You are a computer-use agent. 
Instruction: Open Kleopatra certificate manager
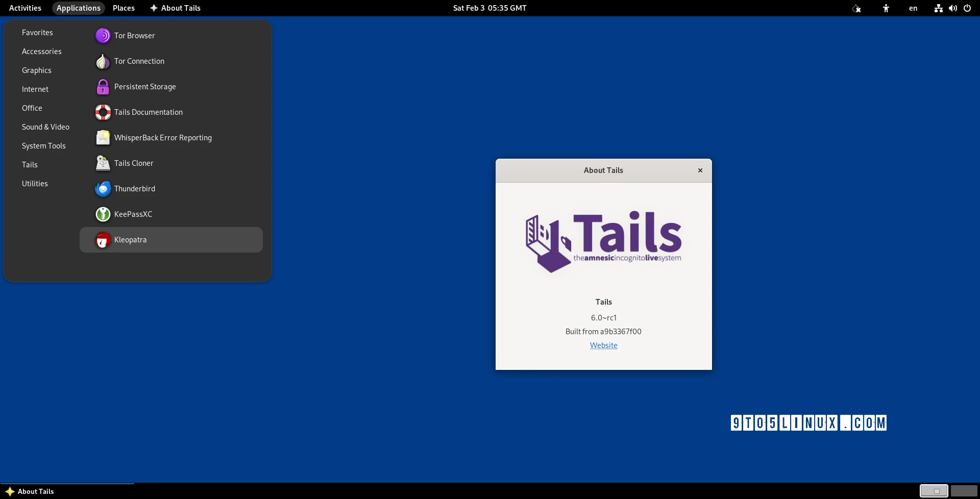tap(130, 240)
